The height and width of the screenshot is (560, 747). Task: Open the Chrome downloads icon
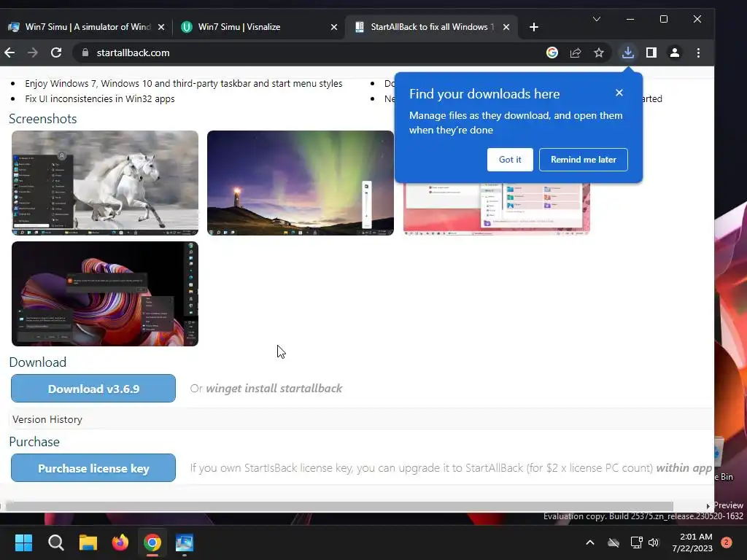click(x=628, y=52)
